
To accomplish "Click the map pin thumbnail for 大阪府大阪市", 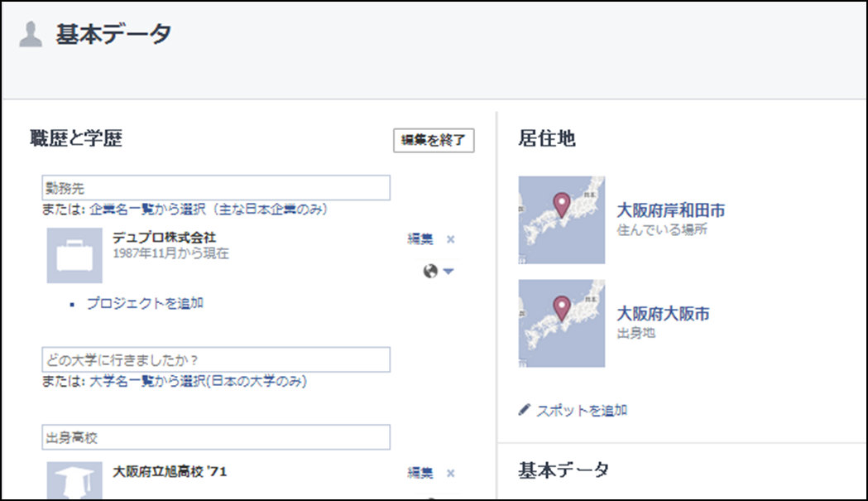I will 561,323.
